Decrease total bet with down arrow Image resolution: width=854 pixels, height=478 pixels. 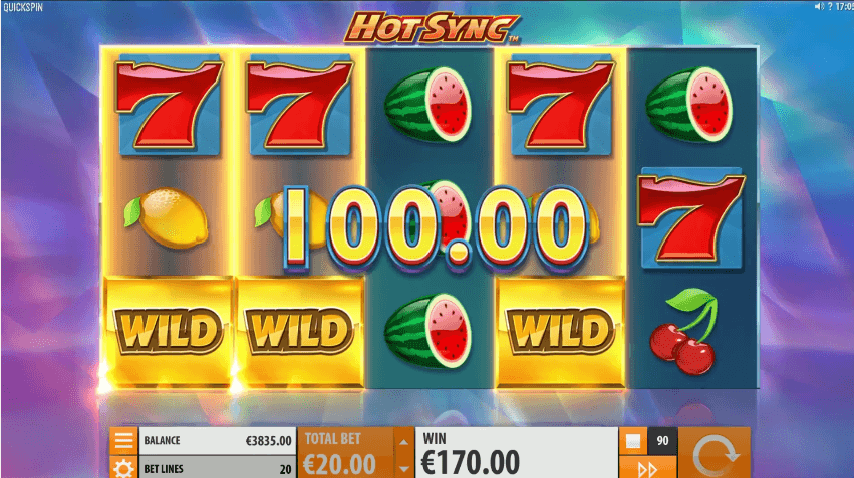403,468
